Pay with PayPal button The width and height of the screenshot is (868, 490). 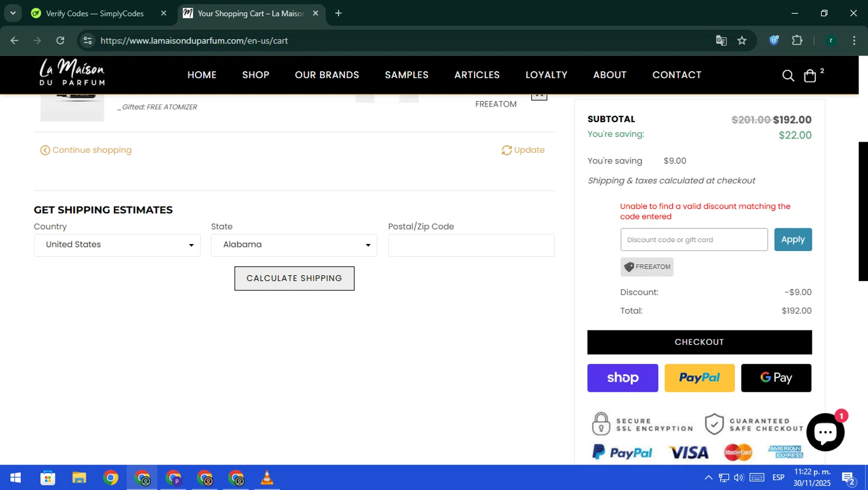click(699, 378)
